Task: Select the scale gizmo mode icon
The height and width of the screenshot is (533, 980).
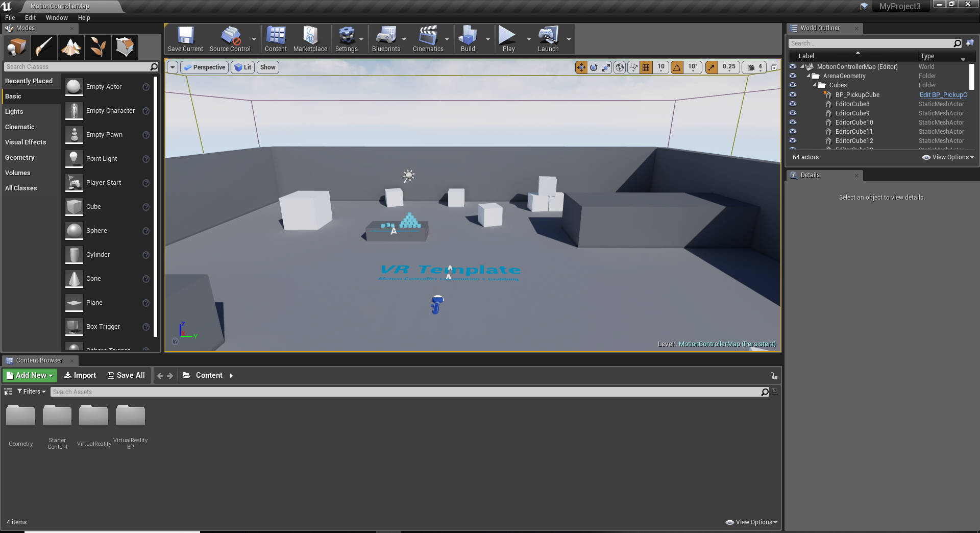Action: click(x=606, y=67)
